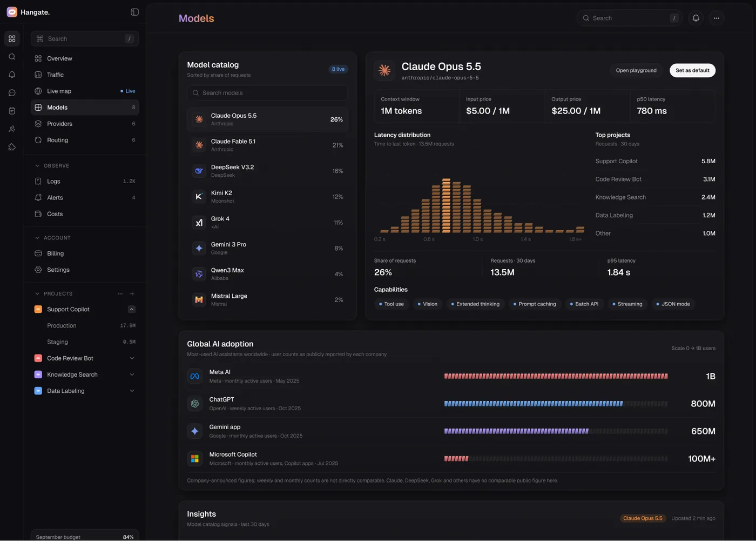Collapse the Projects section header
Viewport: 756px width, 541px height.
click(37, 293)
